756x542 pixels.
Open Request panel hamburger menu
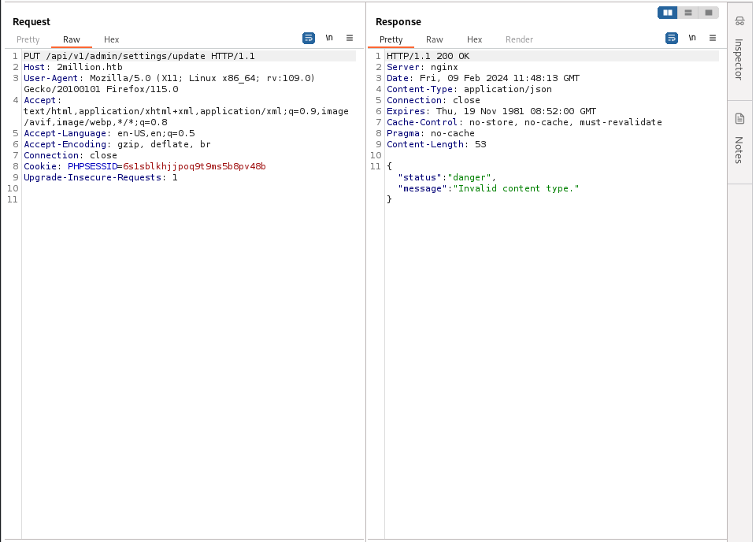point(350,38)
